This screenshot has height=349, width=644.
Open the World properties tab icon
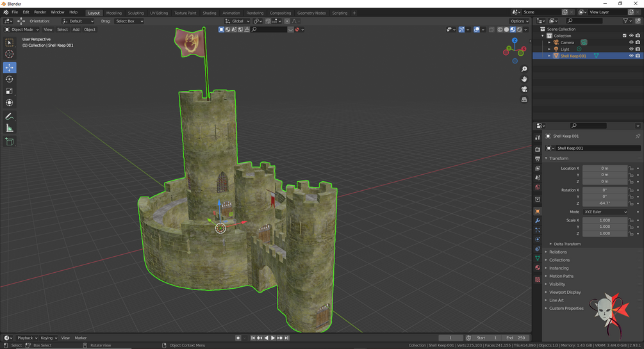click(x=538, y=187)
